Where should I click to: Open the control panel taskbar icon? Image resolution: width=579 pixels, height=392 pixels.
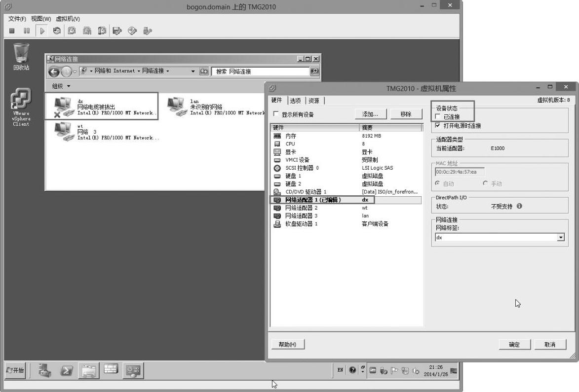pyautogui.click(x=133, y=370)
